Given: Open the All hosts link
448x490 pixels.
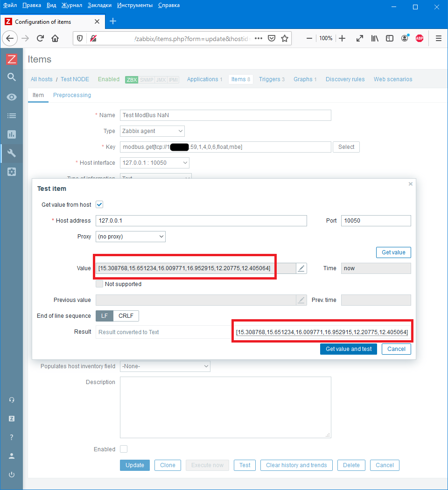Looking at the screenshot, I should click(42, 79).
